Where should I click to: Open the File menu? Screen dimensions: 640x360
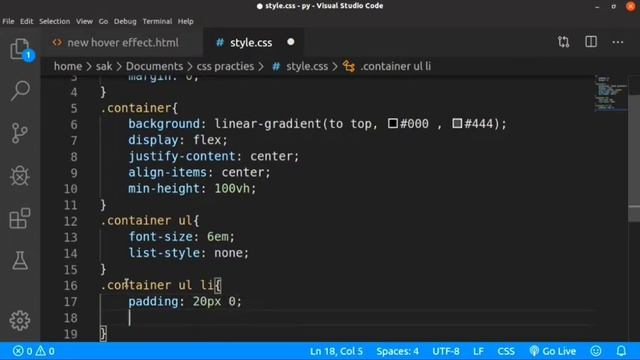8,21
